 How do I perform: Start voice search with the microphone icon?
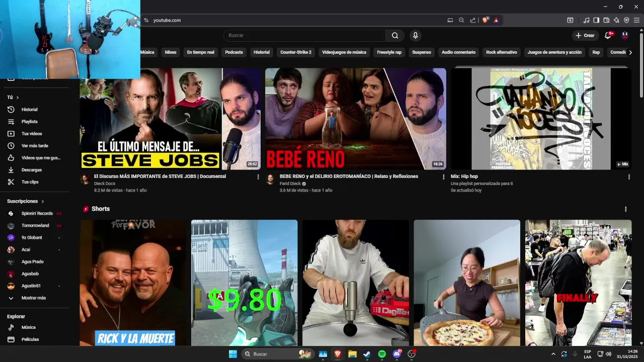point(415,35)
